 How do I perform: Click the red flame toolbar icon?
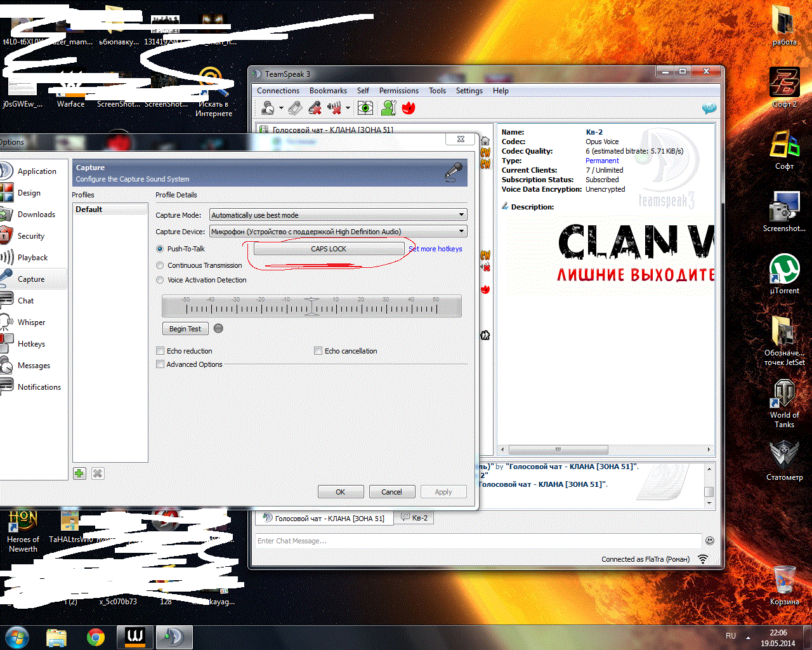pos(409,108)
